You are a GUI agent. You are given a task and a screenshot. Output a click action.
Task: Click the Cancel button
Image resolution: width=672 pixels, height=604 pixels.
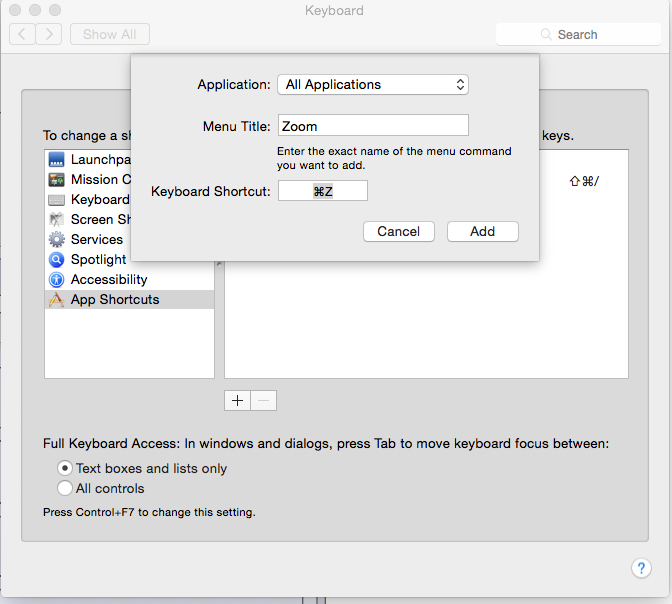399,231
